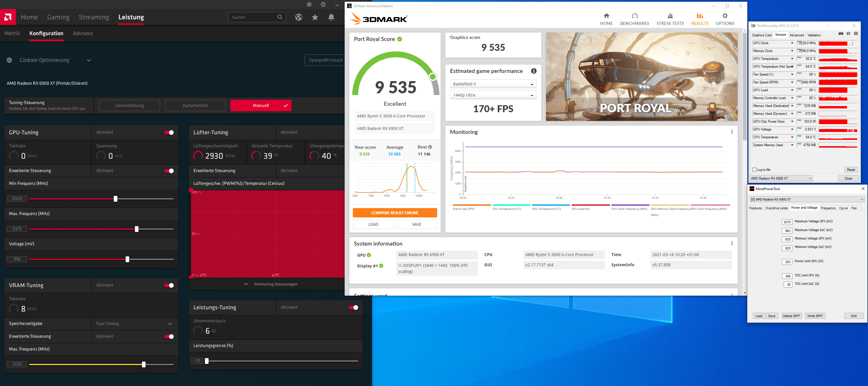This screenshot has width=868, height=386.
Task: Click the SAVE button in 3DMark
Action: 417,224
